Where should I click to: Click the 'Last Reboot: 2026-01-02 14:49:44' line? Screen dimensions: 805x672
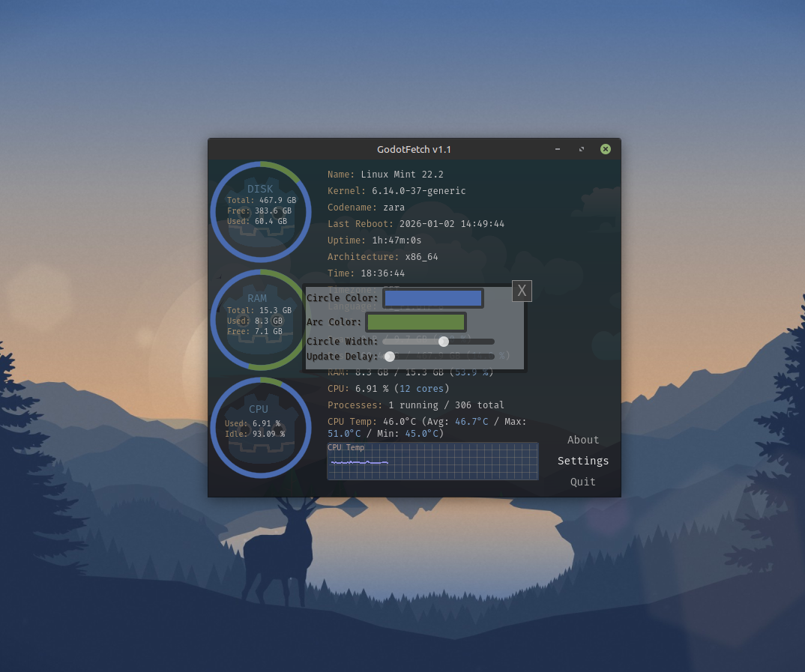(416, 224)
